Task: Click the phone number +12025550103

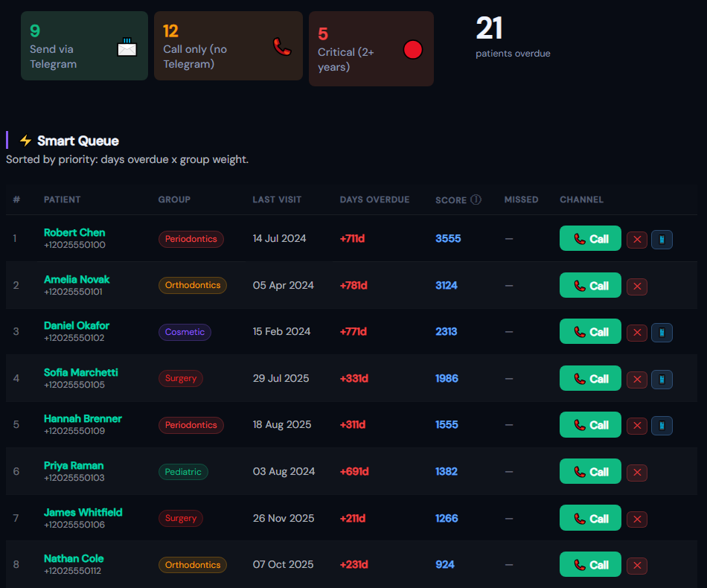Action: pos(74,478)
